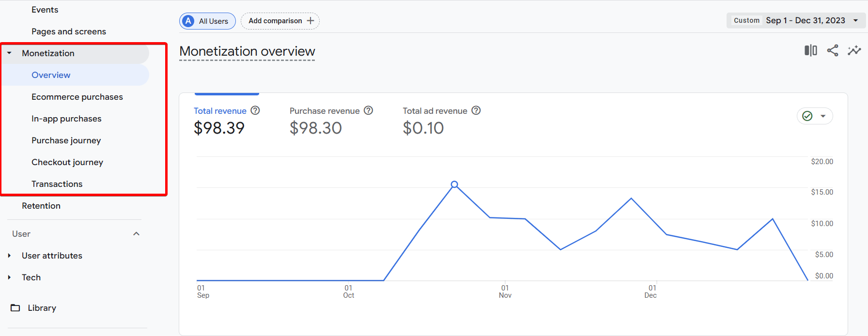Click the $5.00 y-axis label

pyautogui.click(x=824, y=255)
